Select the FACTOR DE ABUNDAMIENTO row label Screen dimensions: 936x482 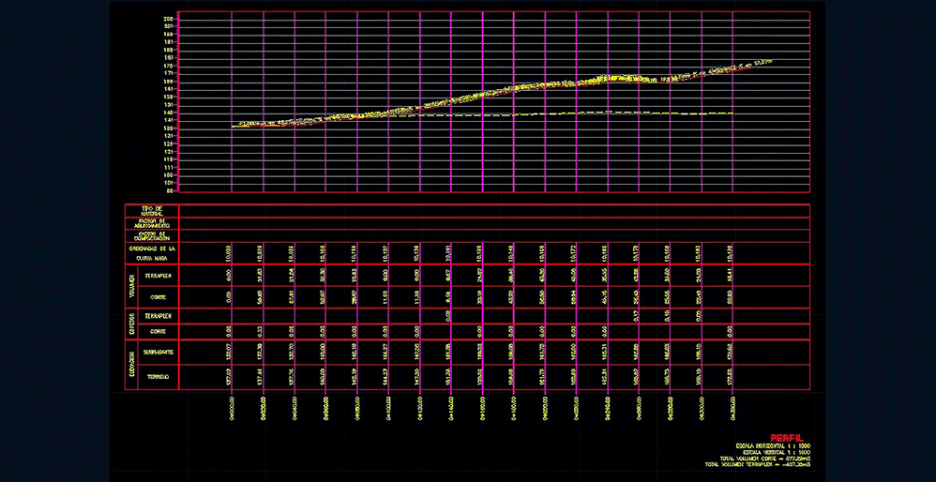152,223
